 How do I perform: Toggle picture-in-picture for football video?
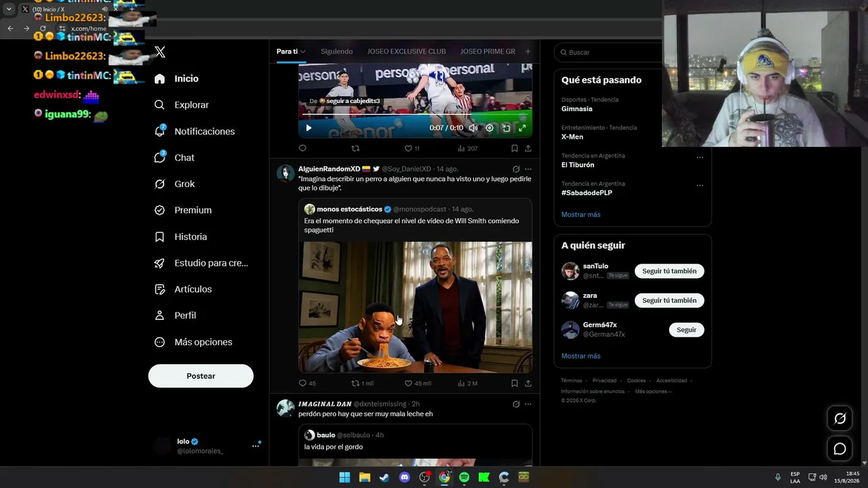tap(506, 128)
